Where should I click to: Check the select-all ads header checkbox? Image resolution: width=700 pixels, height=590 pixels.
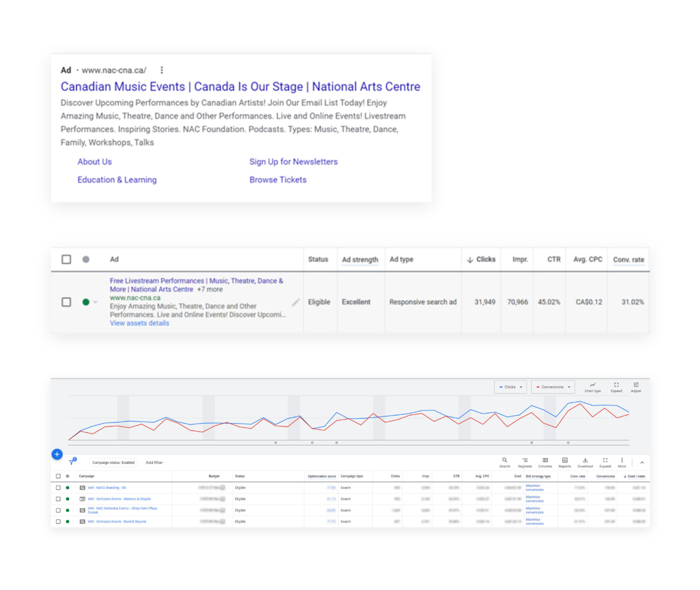point(66,259)
